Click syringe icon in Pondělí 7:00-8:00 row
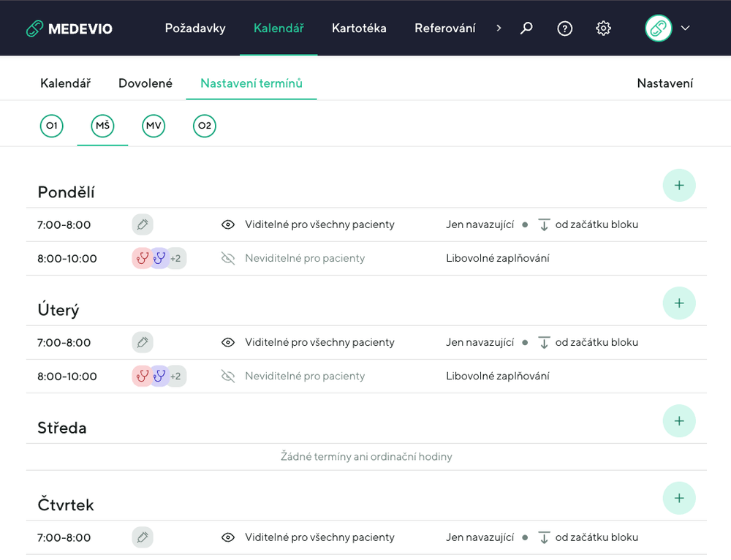731x560 pixels. tap(143, 224)
